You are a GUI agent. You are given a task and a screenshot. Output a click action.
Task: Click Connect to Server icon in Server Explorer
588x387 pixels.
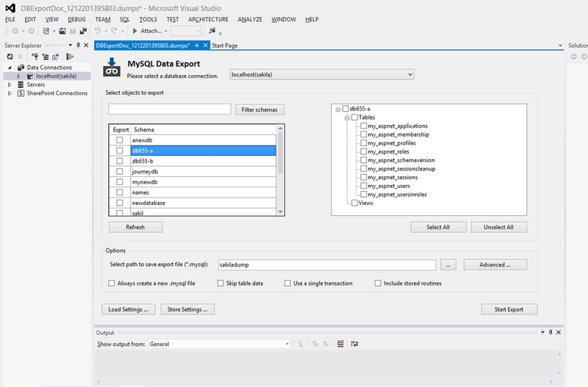coord(45,57)
